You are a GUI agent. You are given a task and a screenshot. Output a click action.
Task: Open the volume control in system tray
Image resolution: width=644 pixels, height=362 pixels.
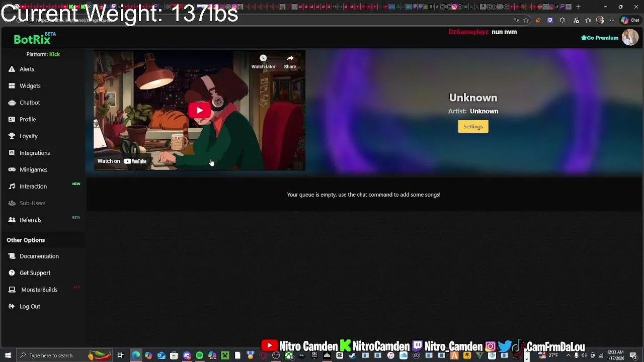pyautogui.click(x=584, y=355)
